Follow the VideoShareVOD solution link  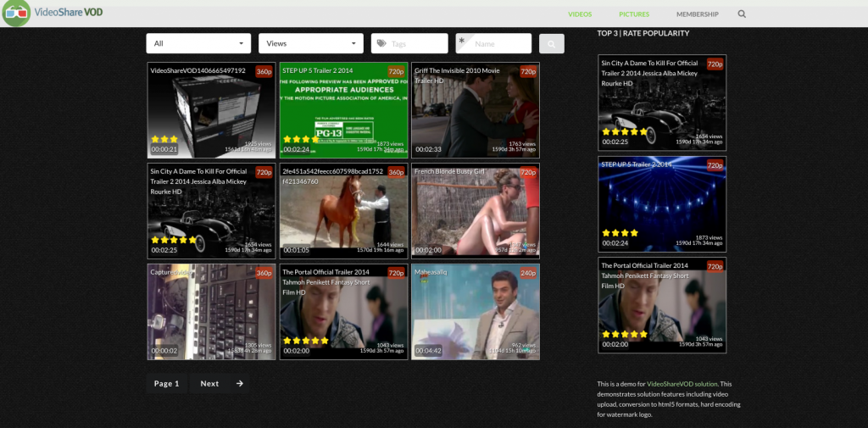(x=682, y=384)
